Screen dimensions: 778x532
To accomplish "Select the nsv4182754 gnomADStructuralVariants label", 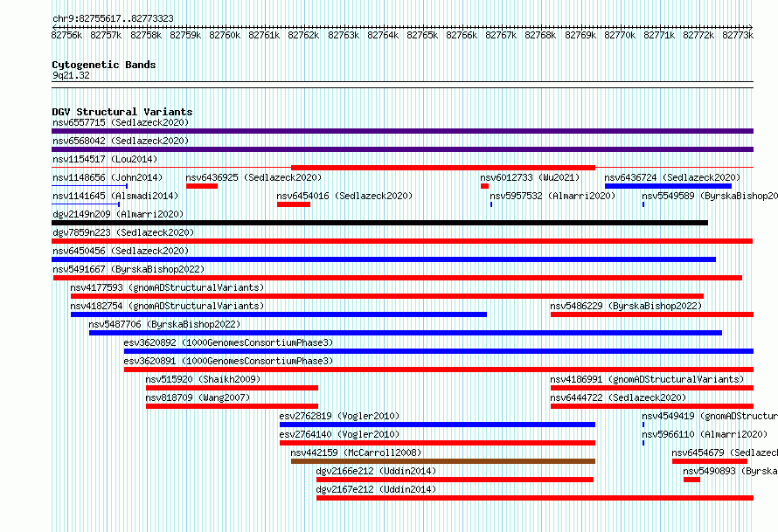I will pos(167,306).
